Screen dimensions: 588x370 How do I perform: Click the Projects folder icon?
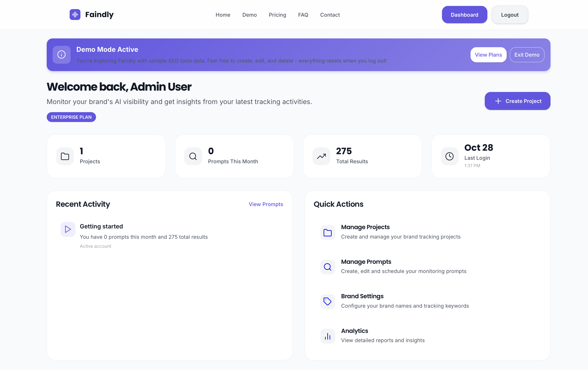pos(65,156)
